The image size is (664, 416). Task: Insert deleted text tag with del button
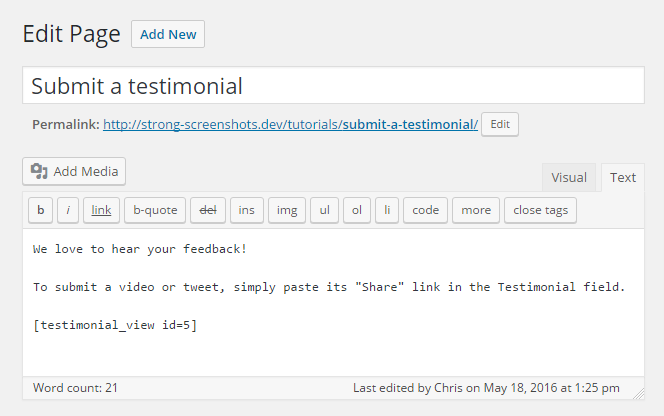[x=208, y=210]
